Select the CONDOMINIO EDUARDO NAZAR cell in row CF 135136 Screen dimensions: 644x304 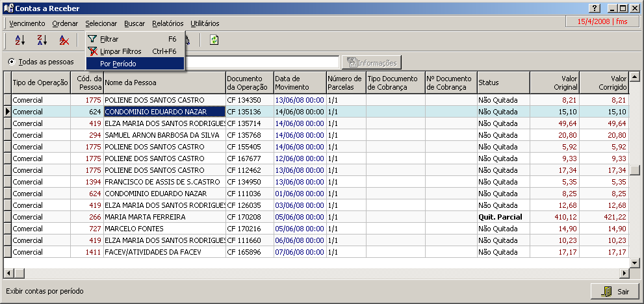[164, 112]
